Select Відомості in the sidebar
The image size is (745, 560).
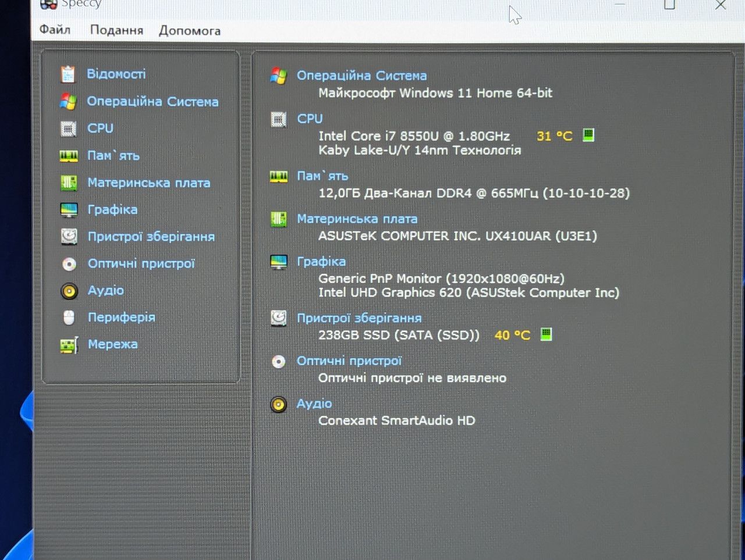tap(116, 74)
